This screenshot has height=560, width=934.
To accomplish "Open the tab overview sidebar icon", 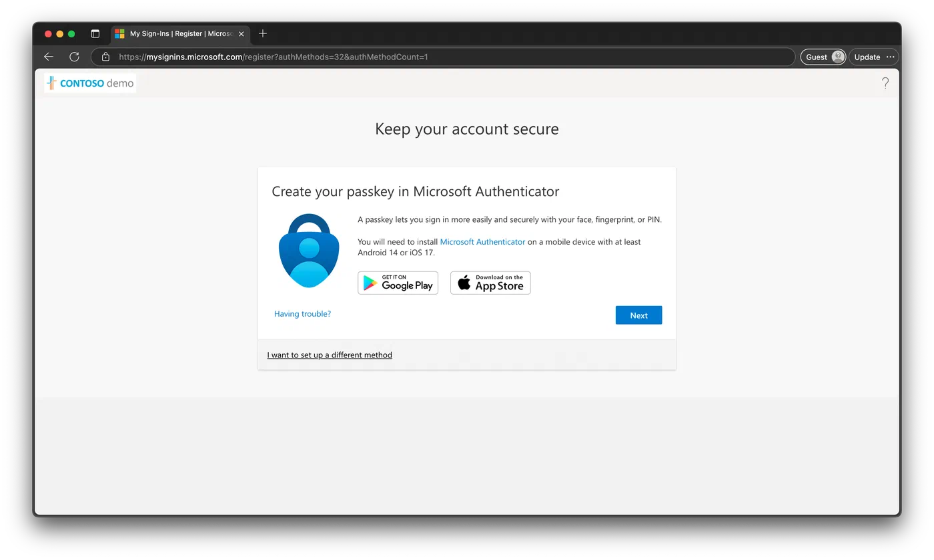I will tap(95, 33).
